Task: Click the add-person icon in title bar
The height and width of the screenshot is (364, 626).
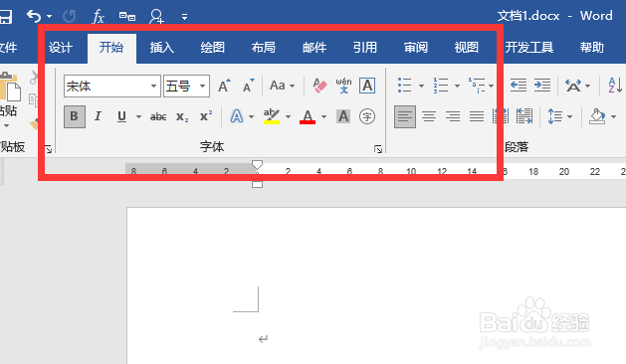Action: 156,17
